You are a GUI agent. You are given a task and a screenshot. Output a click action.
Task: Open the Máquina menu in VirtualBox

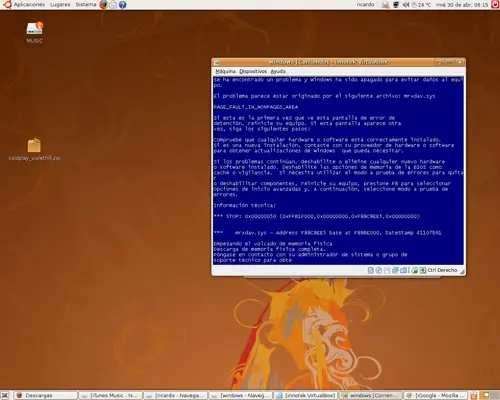(x=225, y=71)
